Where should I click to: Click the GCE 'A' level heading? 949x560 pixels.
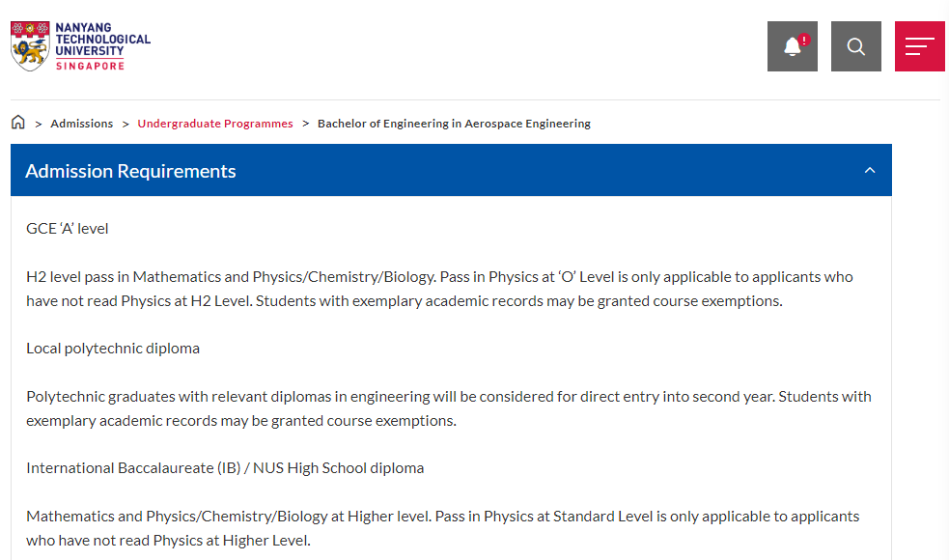point(68,229)
